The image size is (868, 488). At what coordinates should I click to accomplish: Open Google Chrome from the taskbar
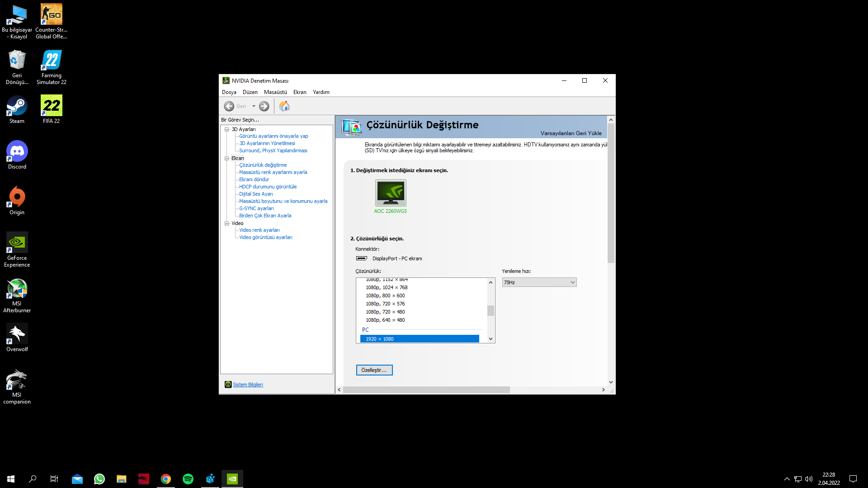[166, 479]
